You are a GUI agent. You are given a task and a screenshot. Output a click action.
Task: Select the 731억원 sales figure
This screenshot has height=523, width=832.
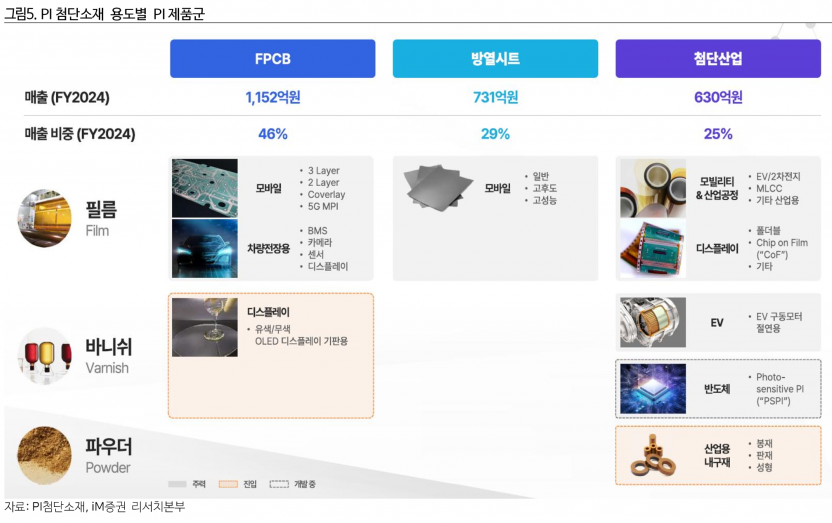[496, 97]
